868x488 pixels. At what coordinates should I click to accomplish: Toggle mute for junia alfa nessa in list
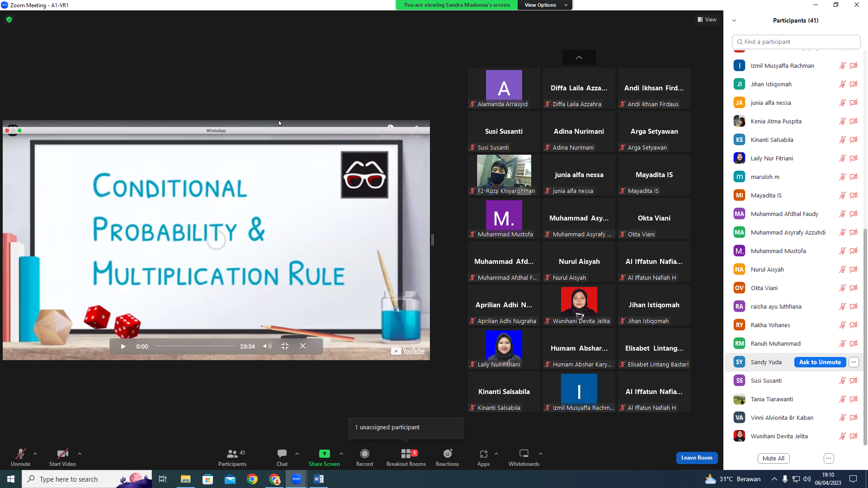(843, 103)
